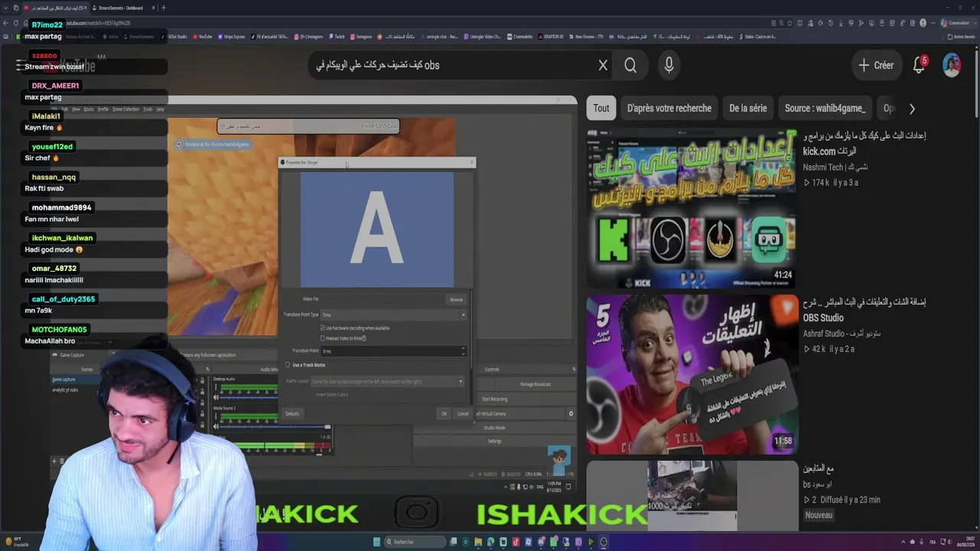
Task: Click Cancel in the Stinger properties dialog
Action: coord(462,413)
